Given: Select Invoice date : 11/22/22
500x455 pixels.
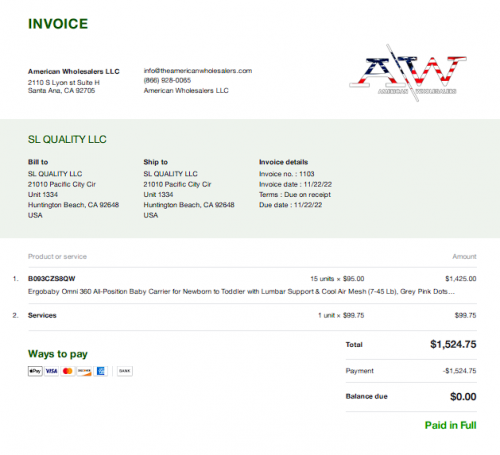Looking at the screenshot, I should [x=295, y=184].
